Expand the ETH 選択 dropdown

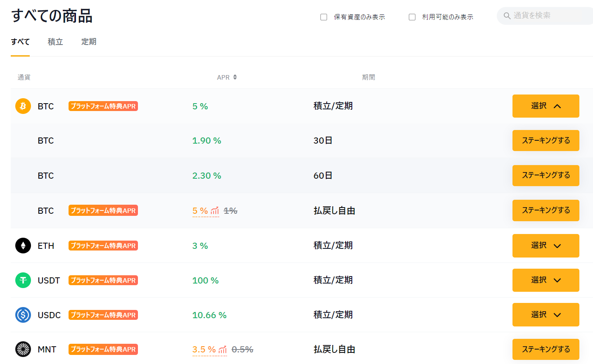(546, 246)
